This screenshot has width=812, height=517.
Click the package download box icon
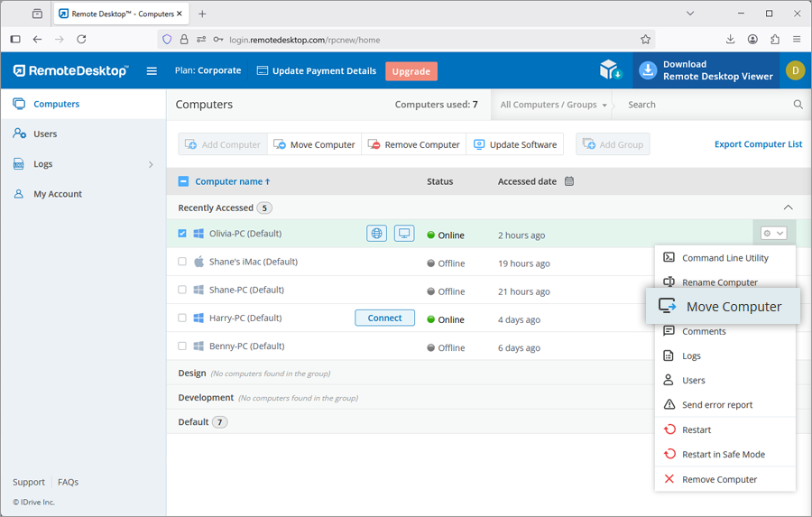[x=611, y=69]
